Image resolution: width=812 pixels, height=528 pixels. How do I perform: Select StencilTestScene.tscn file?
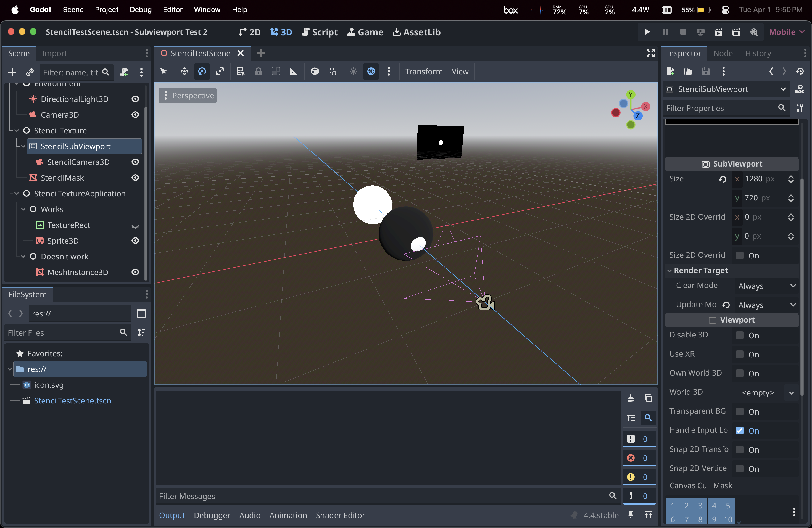point(72,401)
